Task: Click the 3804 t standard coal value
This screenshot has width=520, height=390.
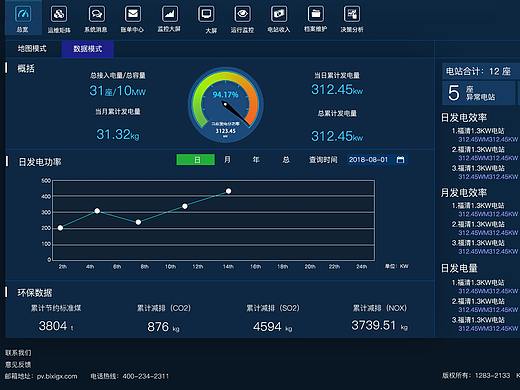Action: click(56, 326)
